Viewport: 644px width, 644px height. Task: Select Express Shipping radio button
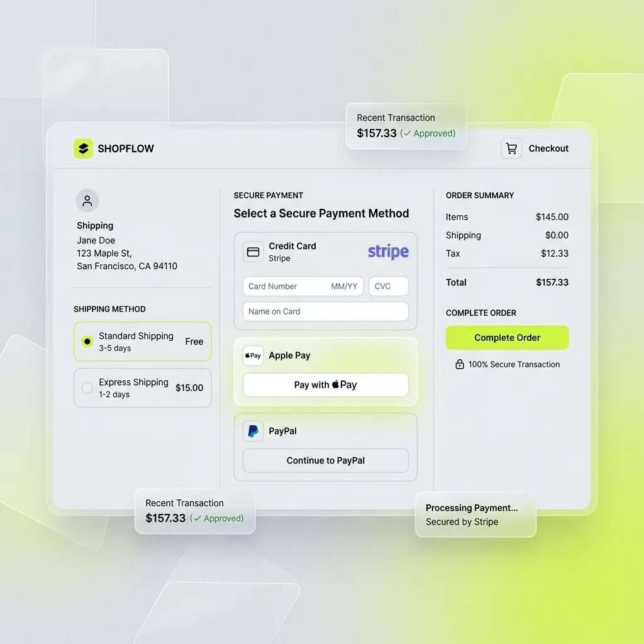[x=87, y=388]
